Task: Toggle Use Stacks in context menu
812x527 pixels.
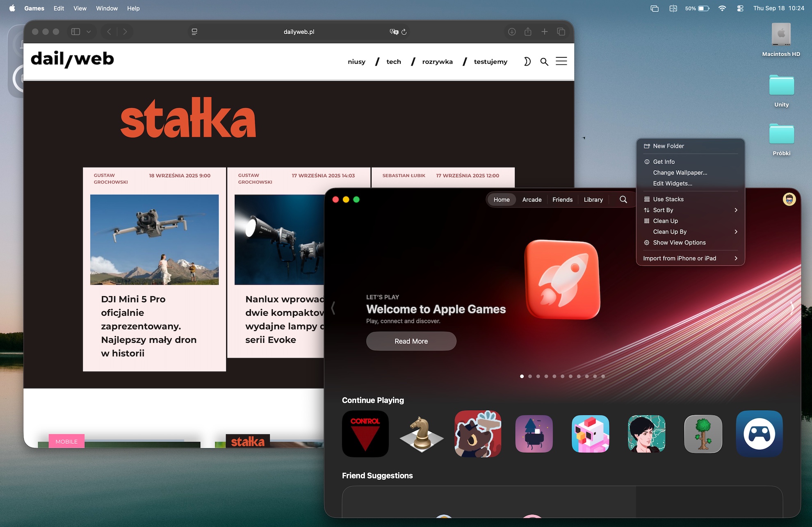Action: tap(668, 199)
